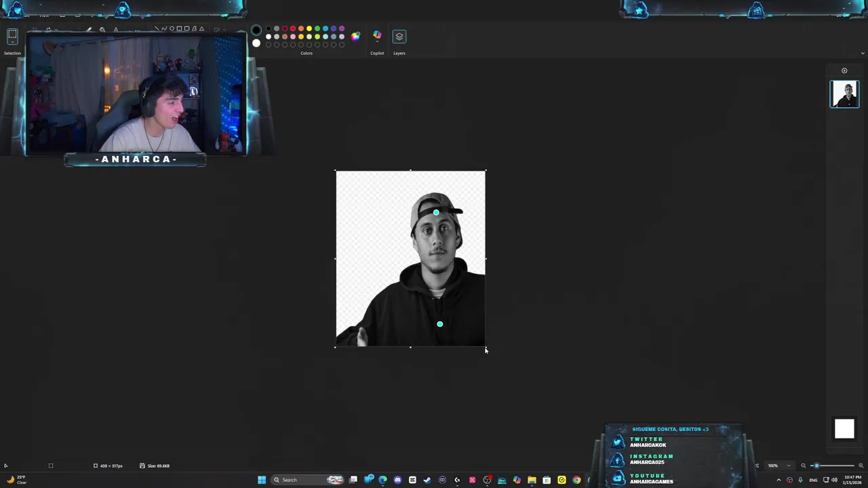868x488 pixels.
Task: Click the white background layer square
Action: [844, 429]
